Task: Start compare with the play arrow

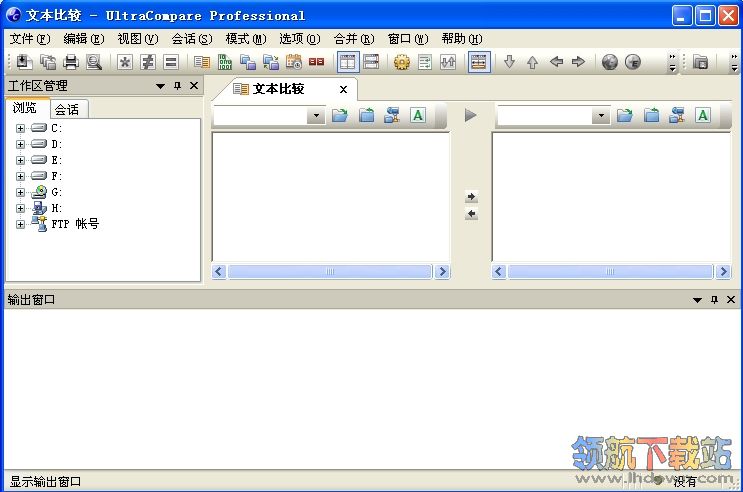Action: [470, 115]
